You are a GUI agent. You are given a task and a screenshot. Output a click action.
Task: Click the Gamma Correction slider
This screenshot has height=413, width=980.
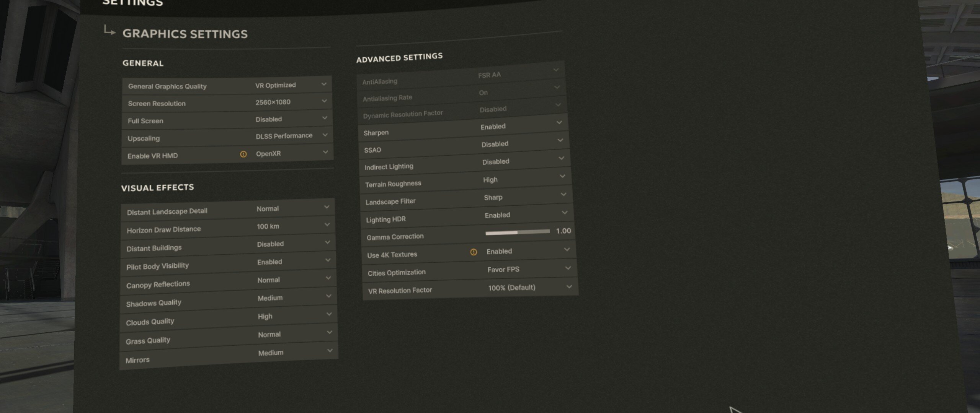pyautogui.click(x=518, y=232)
